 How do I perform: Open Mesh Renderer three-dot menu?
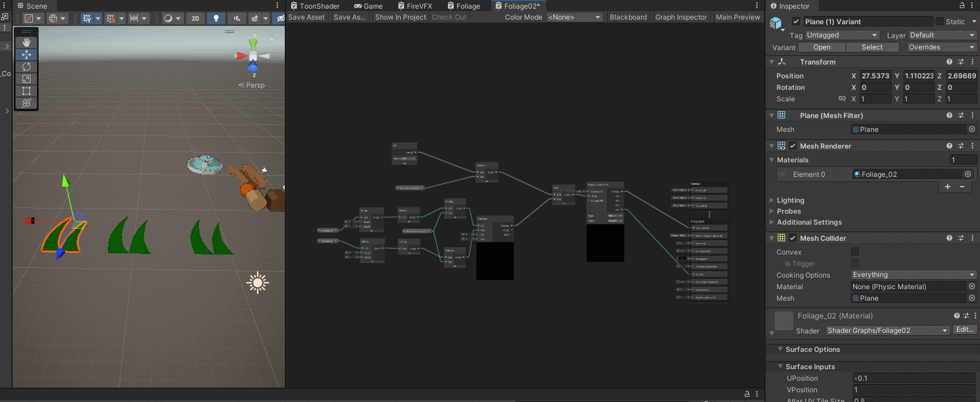tap(973, 146)
